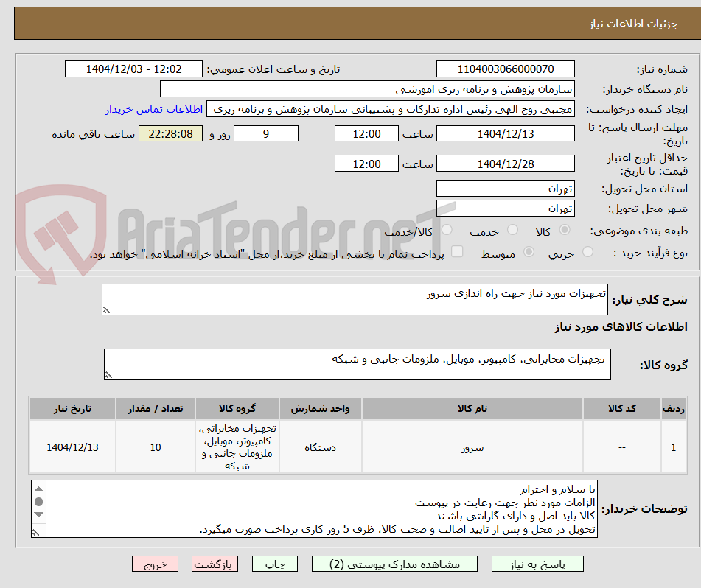The width and height of the screenshot is (701, 588).
Task: Click the خروج exit button
Action: click(x=155, y=564)
